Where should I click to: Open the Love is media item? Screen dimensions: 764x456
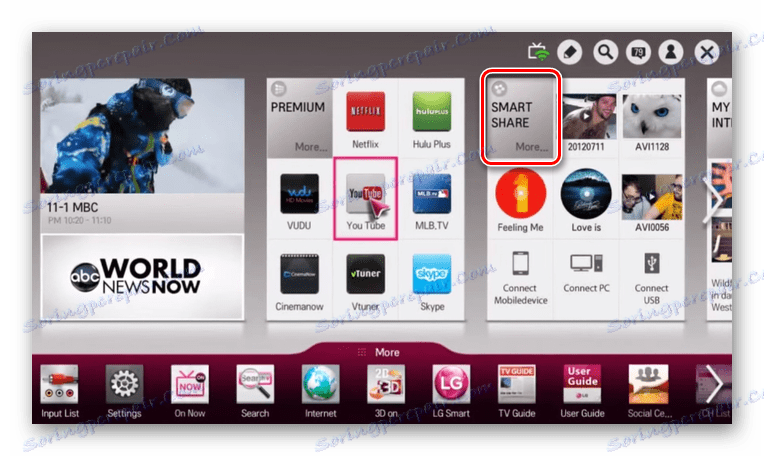pyautogui.click(x=586, y=193)
